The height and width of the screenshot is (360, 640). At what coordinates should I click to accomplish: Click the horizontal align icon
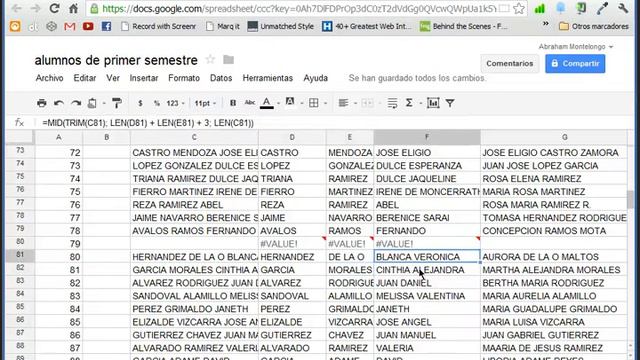(x=343, y=103)
